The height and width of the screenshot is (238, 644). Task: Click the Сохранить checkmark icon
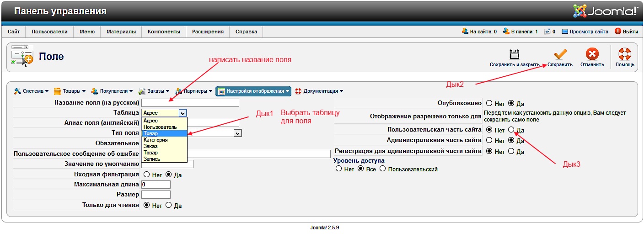[560, 54]
